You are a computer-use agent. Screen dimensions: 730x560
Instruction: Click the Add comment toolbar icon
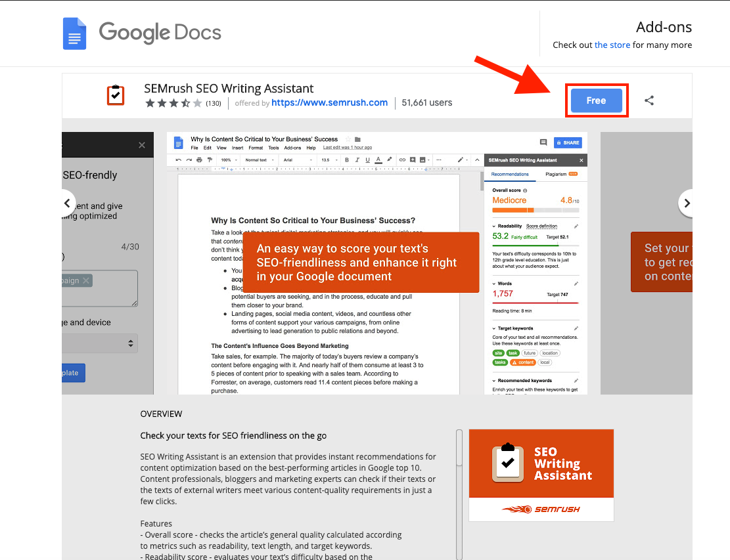[413, 160]
